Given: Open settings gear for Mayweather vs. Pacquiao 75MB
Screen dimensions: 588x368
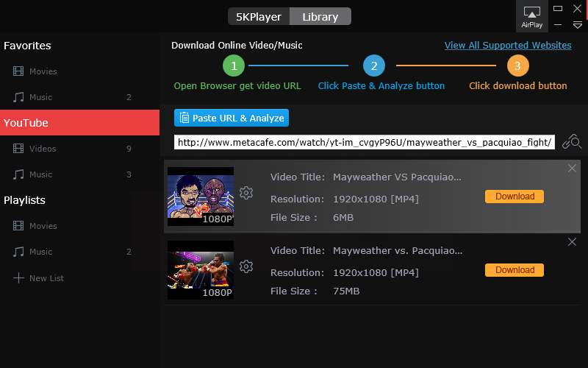Looking at the screenshot, I should pos(246,266).
